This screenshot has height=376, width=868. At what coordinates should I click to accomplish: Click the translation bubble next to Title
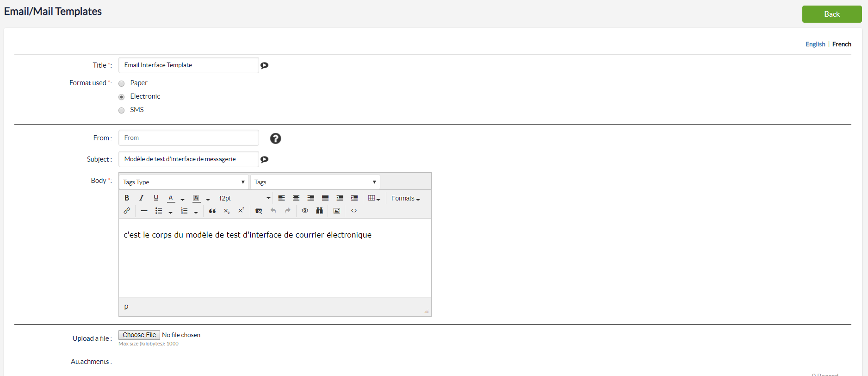(x=265, y=65)
